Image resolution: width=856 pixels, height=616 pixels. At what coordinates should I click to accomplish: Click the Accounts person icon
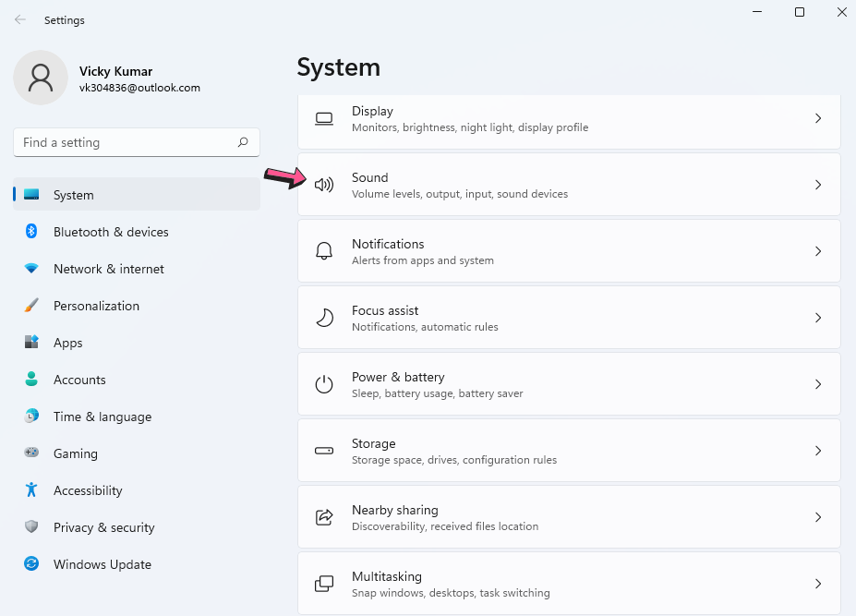pos(31,379)
